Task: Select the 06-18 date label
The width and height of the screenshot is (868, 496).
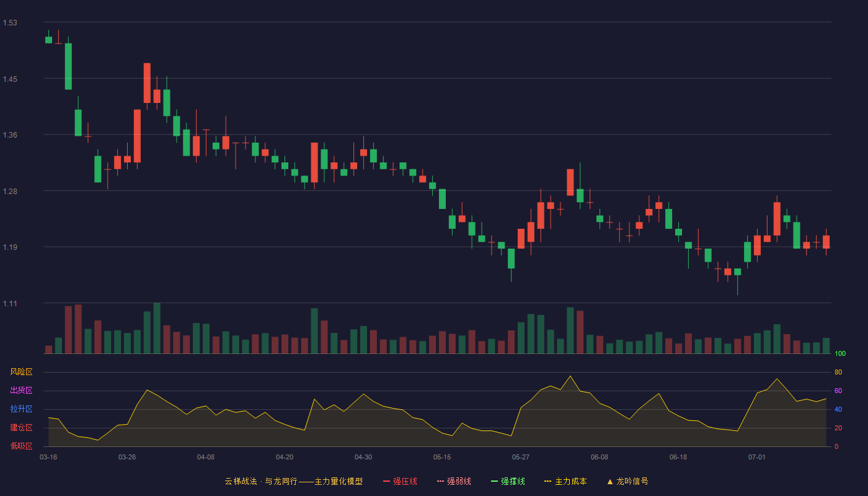Action: (x=678, y=457)
